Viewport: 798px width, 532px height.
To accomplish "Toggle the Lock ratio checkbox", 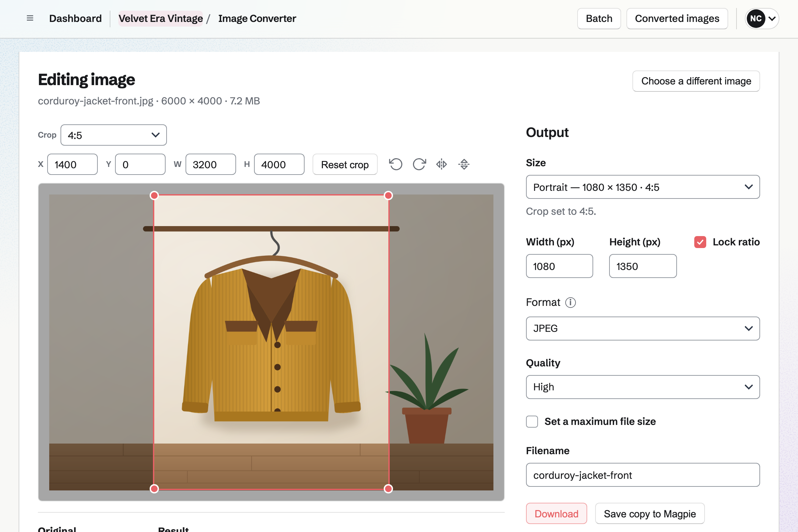I will (x=700, y=242).
